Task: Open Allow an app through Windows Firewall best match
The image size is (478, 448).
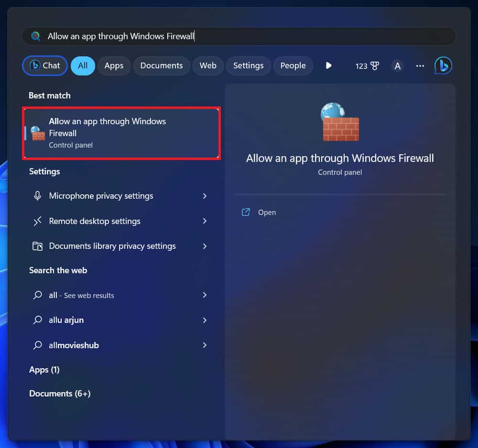Action: click(x=121, y=133)
